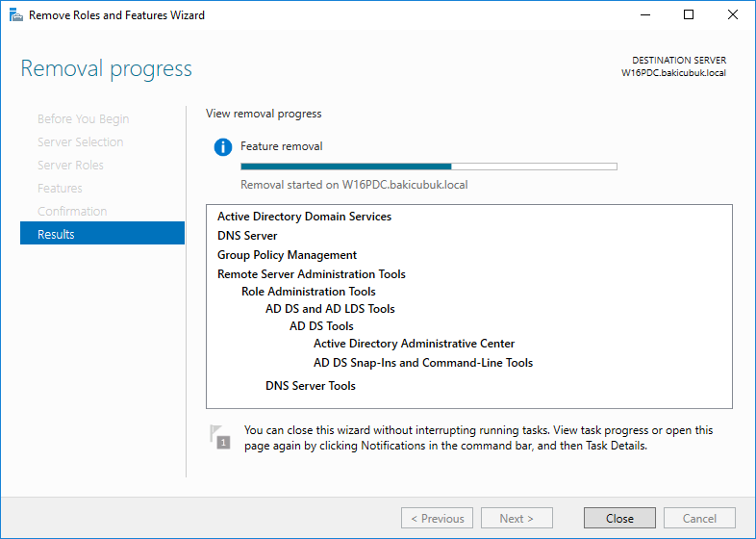Select the Role Administration Tools entry
The image size is (756, 539).
[309, 292]
